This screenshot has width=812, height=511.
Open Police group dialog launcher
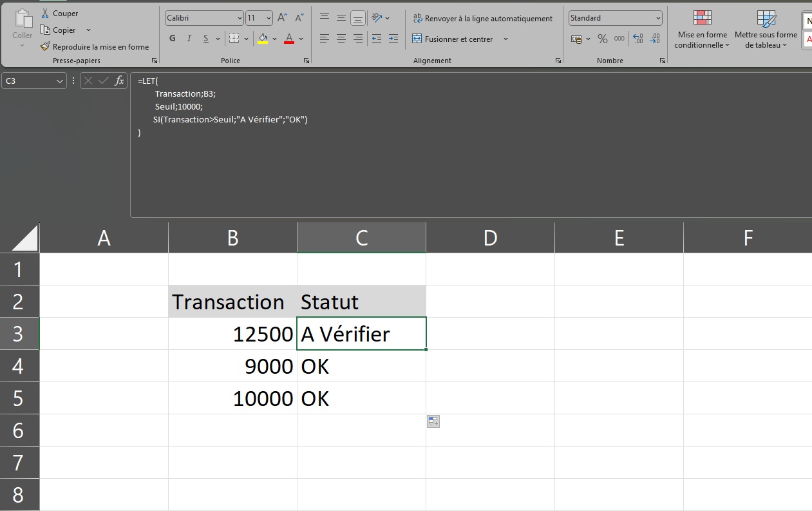pos(307,61)
